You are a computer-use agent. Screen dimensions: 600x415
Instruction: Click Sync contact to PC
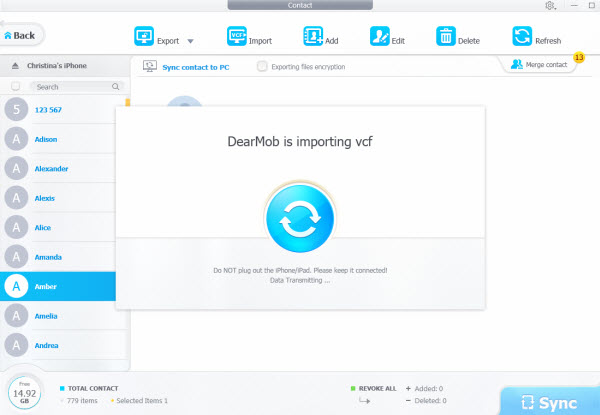[196, 67]
